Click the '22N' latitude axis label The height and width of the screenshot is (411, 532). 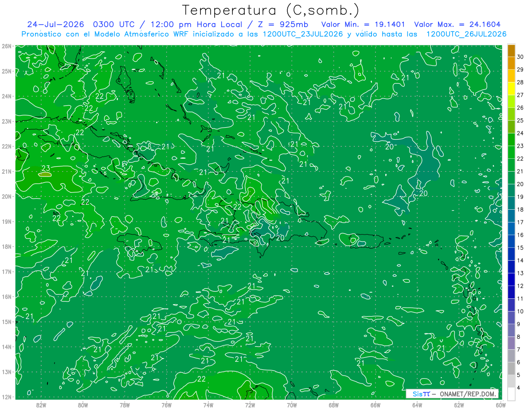[7, 146]
